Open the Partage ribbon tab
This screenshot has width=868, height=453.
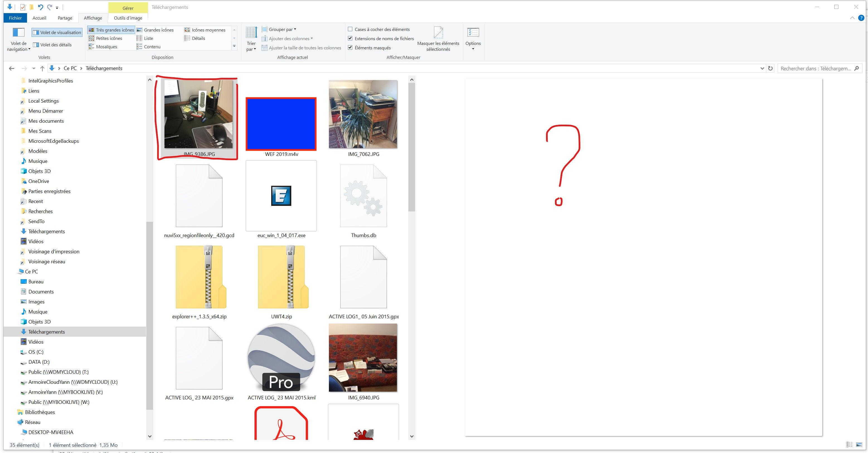click(x=65, y=18)
